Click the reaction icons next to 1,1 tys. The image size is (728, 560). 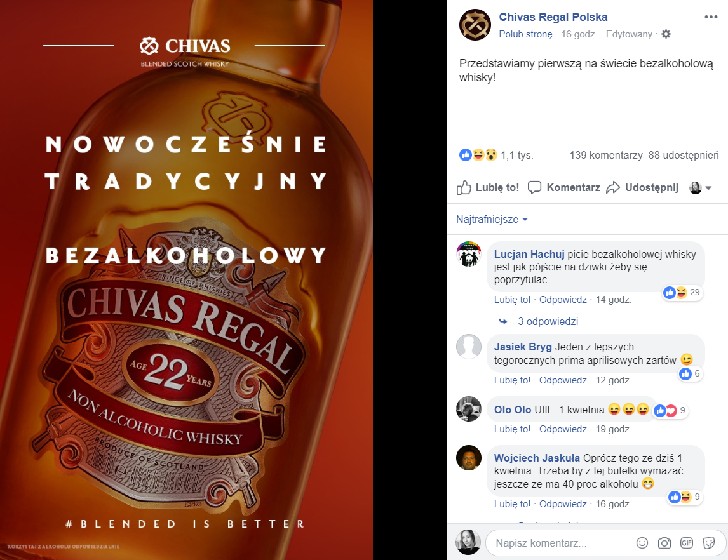coord(478,155)
